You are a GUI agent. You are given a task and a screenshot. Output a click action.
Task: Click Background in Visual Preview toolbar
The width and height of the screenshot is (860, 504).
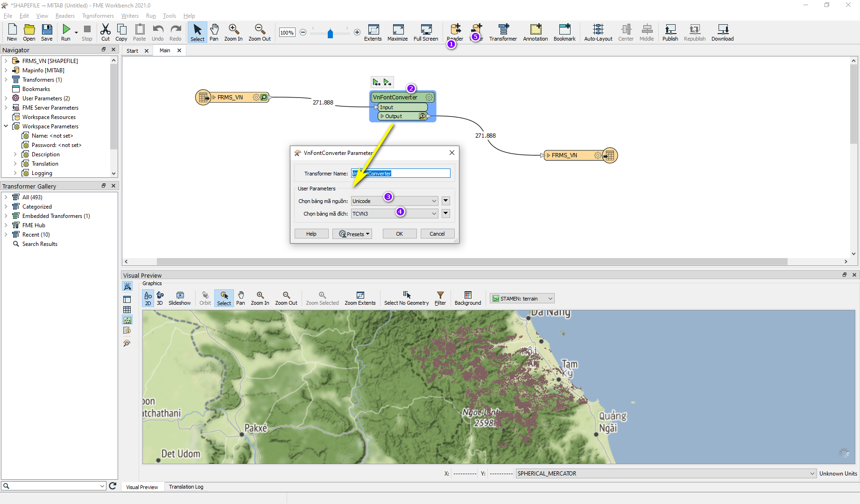coord(468,298)
